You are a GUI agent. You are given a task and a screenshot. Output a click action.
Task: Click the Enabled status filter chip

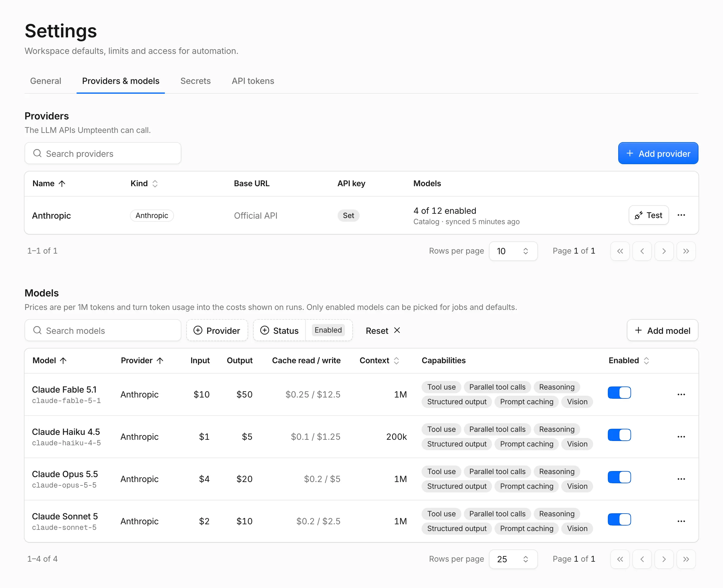pos(328,330)
